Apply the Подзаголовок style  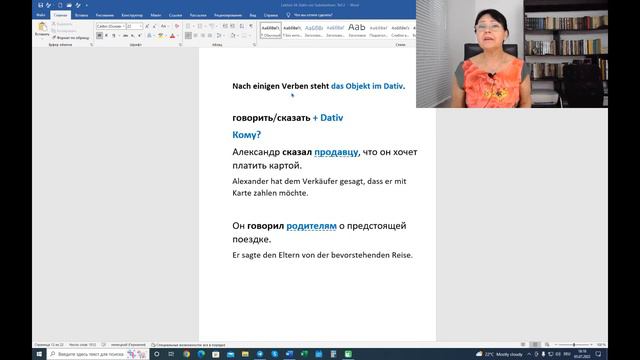(x=378, y=30)
